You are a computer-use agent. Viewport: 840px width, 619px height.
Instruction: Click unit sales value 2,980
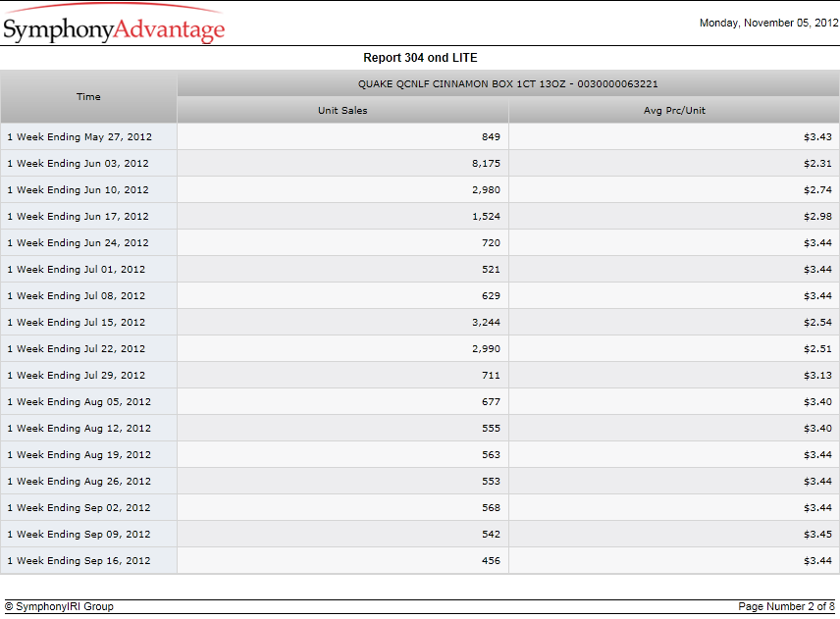click(486, 189)
